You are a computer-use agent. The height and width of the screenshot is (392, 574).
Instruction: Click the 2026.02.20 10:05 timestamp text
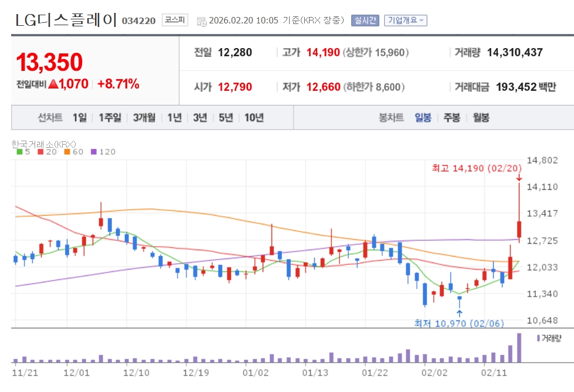[243, 20]
